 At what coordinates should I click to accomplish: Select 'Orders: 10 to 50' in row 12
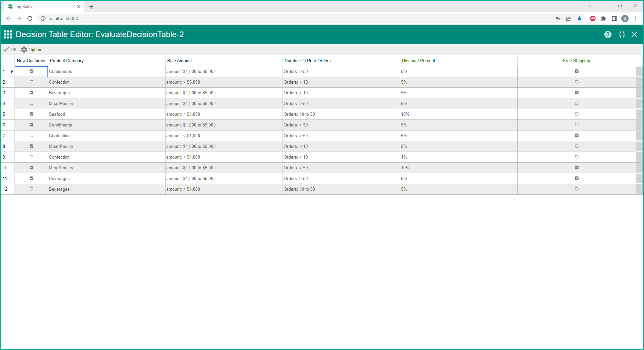(x=341, y=189)
